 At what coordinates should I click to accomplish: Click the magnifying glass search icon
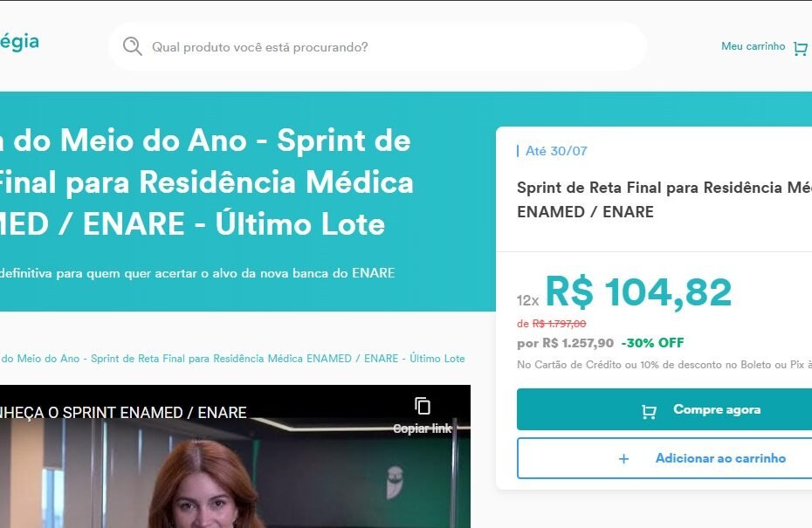(x=132, y=46)
